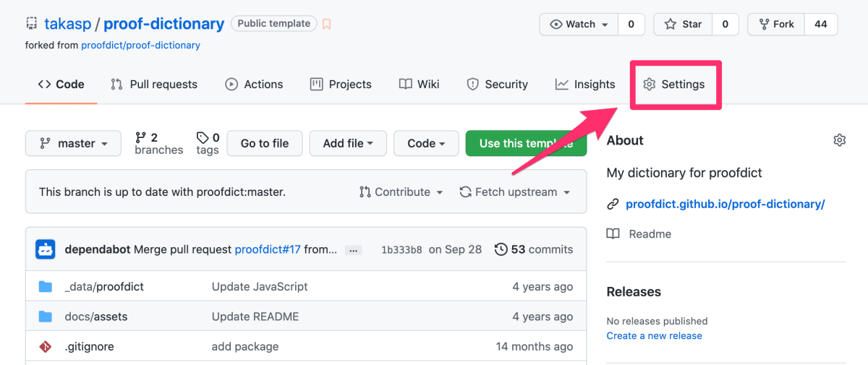
Task: Open the proofdict.github.io/proof-dictionary/ link
Action: [x=726, y=204]
